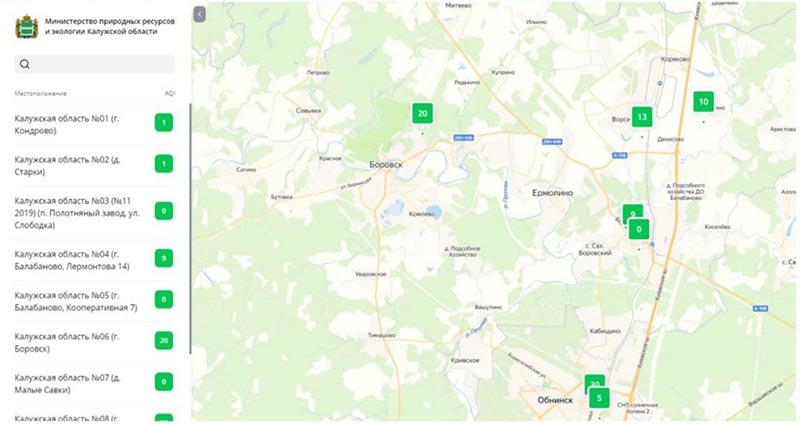
Task: Collapse the sidebar with the arrow button
Action: [199, 14]
